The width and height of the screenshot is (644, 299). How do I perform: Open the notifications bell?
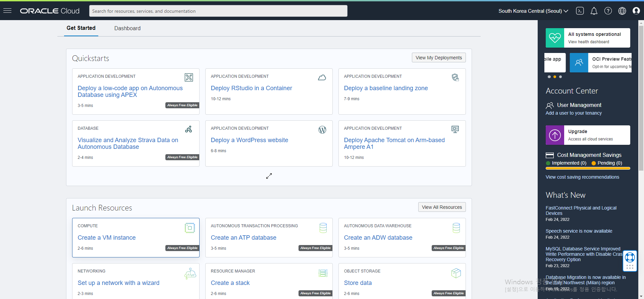pyautogui.click(x=594, y=11)
